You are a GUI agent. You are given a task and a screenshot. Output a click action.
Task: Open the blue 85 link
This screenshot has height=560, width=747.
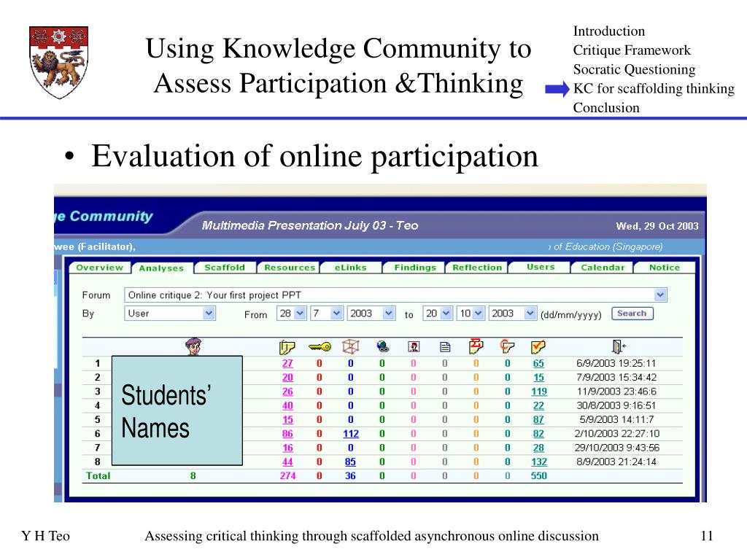[x=350, y=462]
